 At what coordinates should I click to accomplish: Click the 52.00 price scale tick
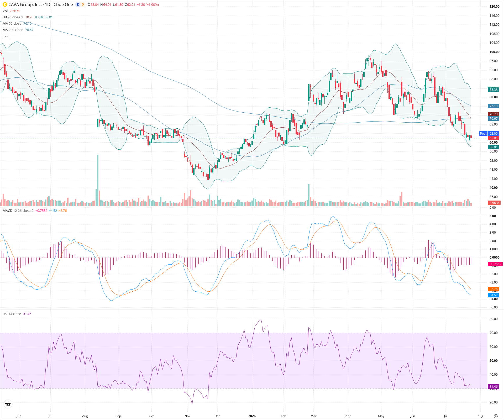(493, 160)
